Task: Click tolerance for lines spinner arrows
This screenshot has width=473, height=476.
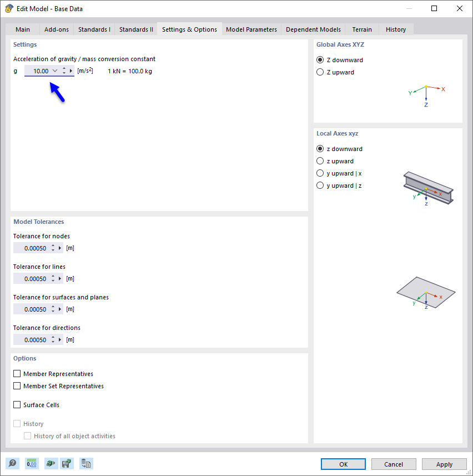Action: click(53, 278)
